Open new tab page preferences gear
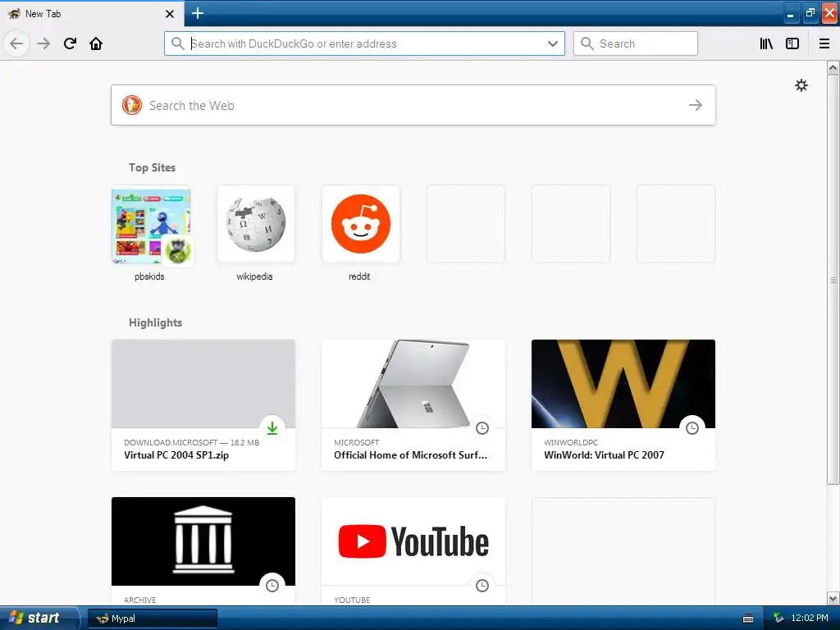The width and height of the screenshot is (840, 630). [x=801, y=85]
